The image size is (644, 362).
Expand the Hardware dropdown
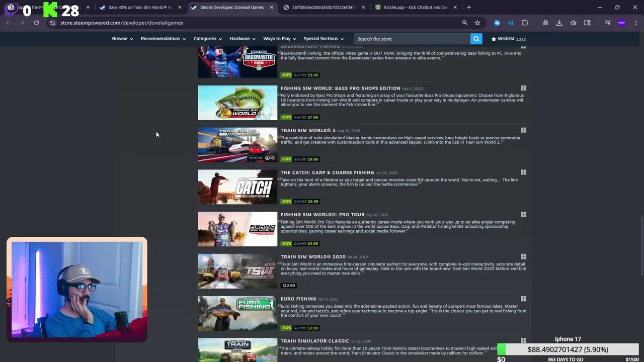click(243, 39)
